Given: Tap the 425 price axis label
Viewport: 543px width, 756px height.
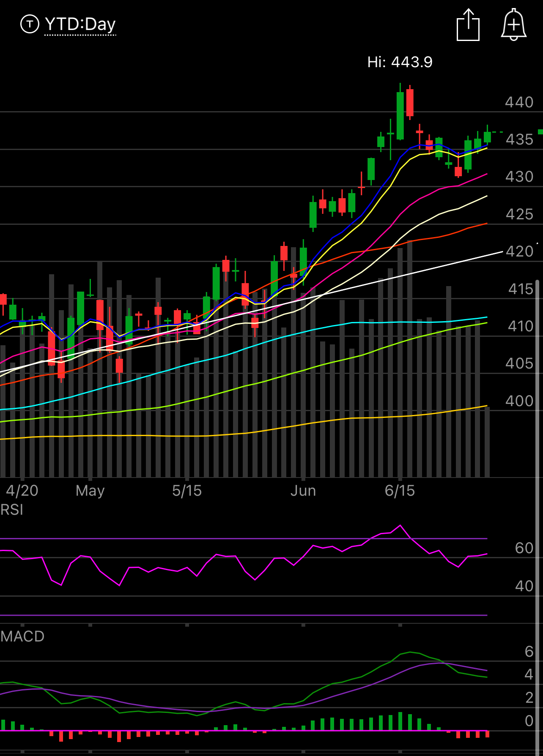Looking at the screenshot, I should pyautogui.click(x=520, y=214).
